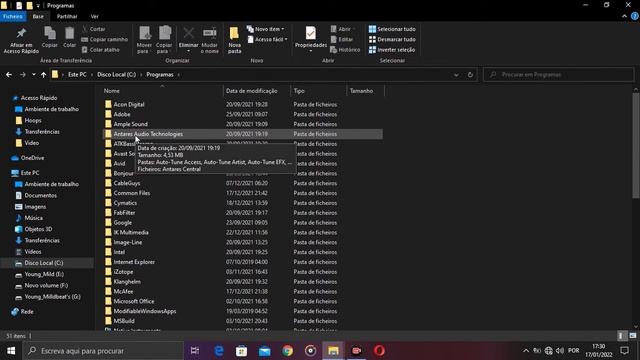The height and width of the screenshot is (360, 640).
Task: Click Selecionar tudo
Action: point(392,29)
